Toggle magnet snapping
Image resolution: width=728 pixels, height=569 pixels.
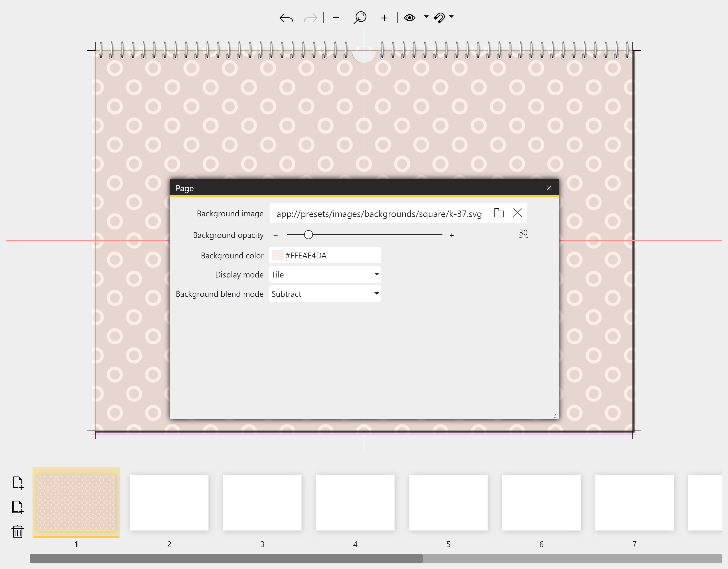pyautogui.click(x=440, y=17)
